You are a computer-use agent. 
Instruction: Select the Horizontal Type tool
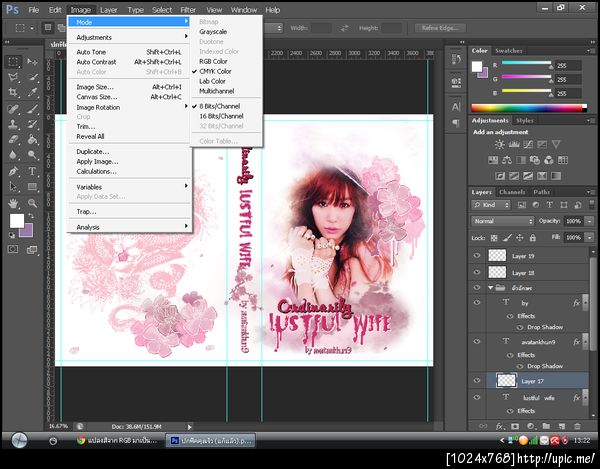pyautogui.click(x=32, y=171)
